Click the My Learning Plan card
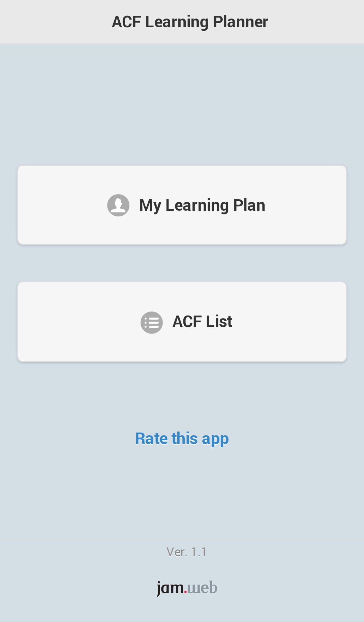Viewport: 364px width, 622px height. coord(182,205)
